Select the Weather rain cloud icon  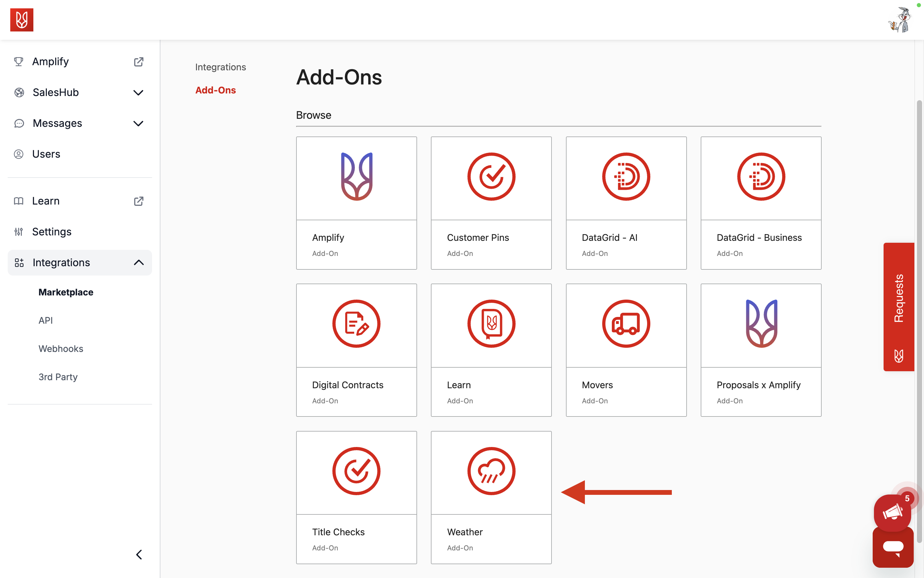tap(492, 471)
